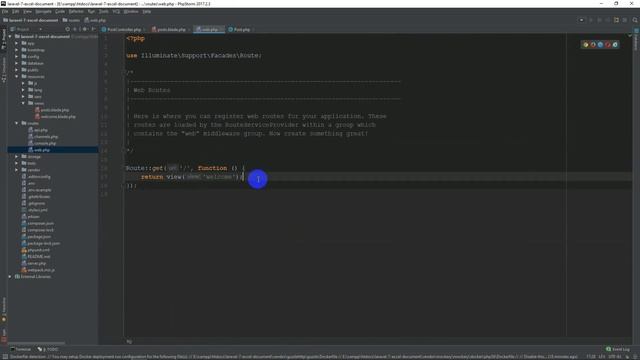Select the web.php editor tab
Viewport: 640px width, 360px height.
pos(209,29)
